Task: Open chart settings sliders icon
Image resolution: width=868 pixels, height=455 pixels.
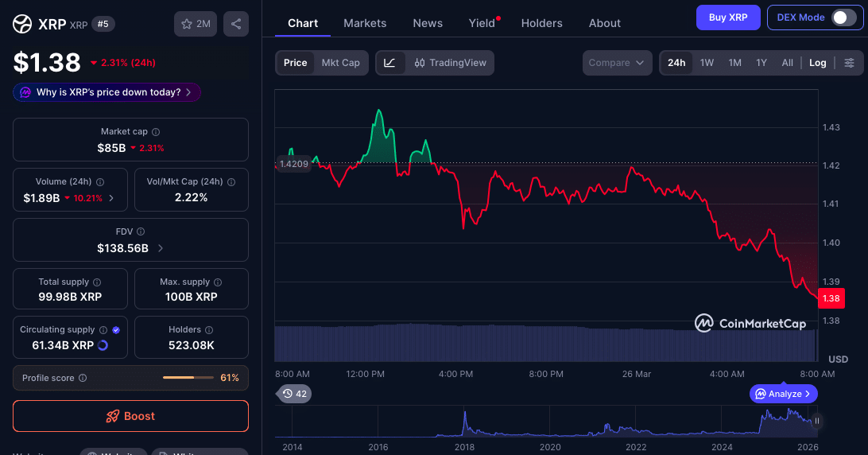Action: (x=849, y=63)
